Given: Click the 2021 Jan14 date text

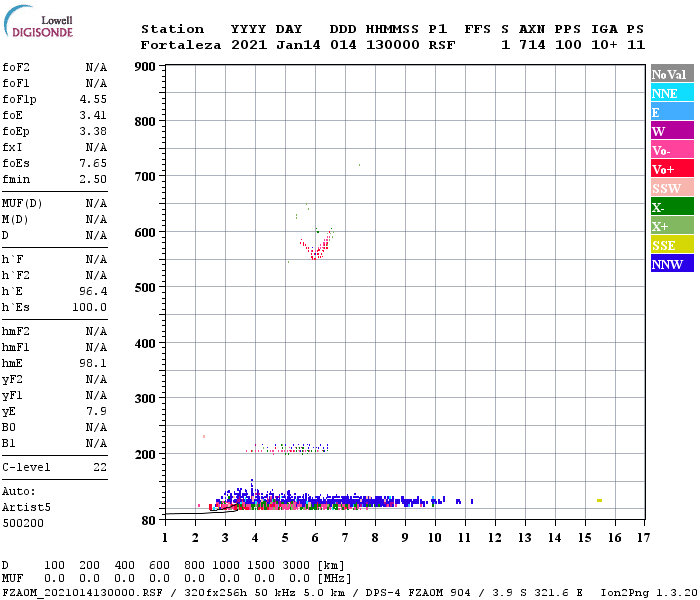Looking at the screenshot, I should [276, 45].
